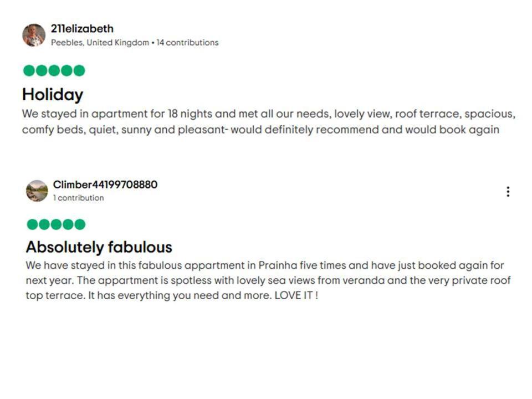Click the first green bubble of the Holiday rating
Screen dimensions: 532x399
[x=29, y=70]
